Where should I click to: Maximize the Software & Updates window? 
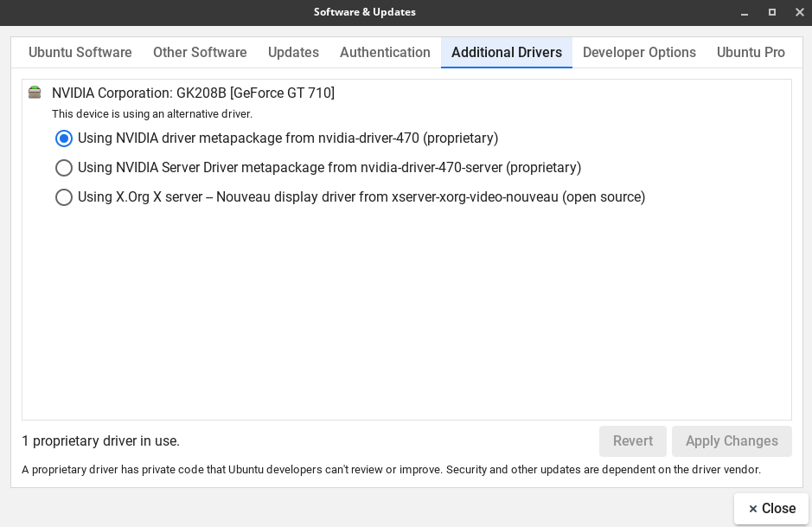[772, 12]
